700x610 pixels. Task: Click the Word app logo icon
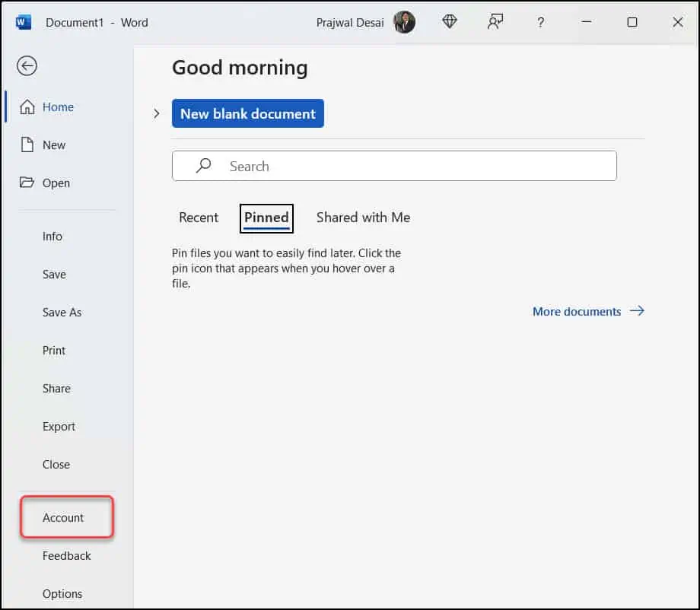(23, 22)
